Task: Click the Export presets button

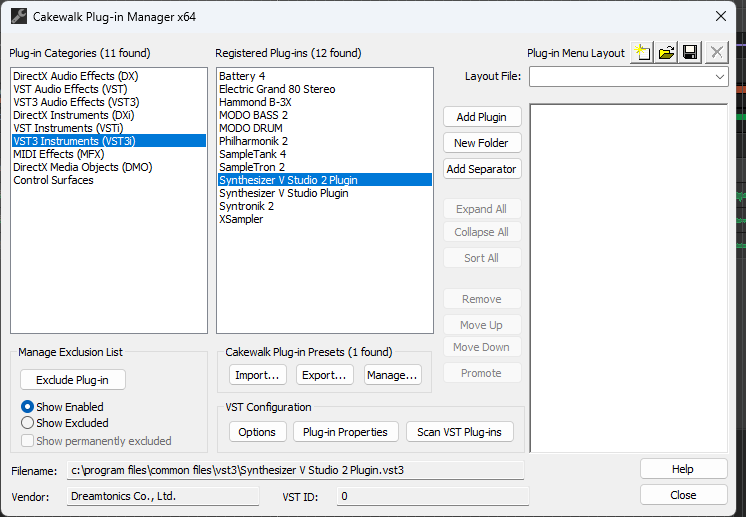Action: point(324,375)
